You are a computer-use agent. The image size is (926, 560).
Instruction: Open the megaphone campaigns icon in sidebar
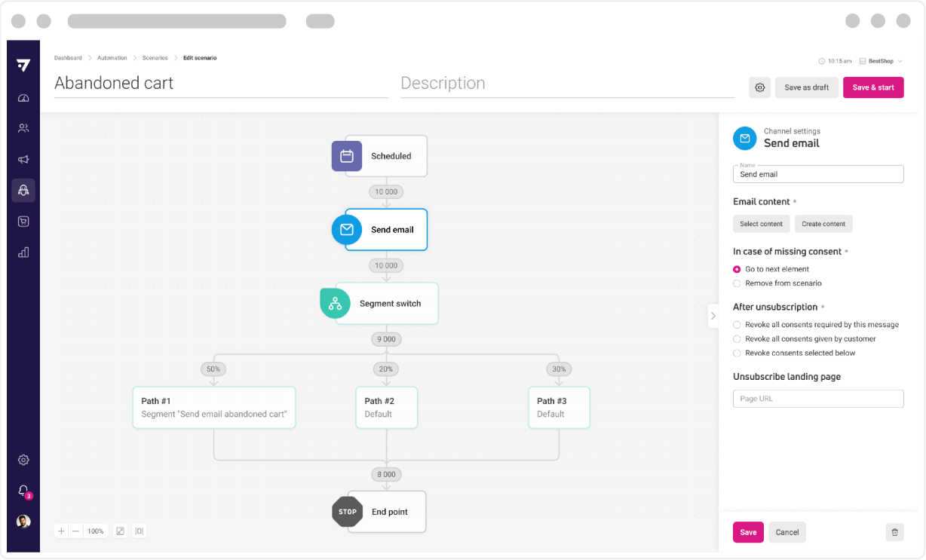23,159
